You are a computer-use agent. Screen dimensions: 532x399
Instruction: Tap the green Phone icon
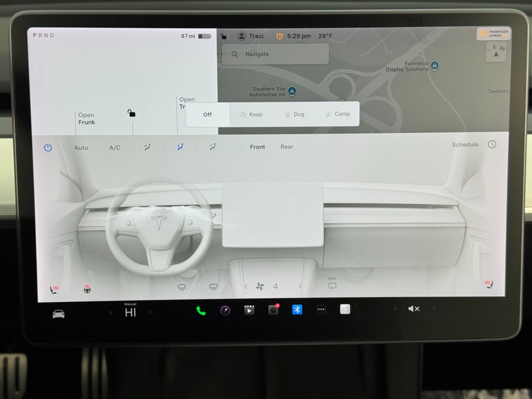[201, 311]
